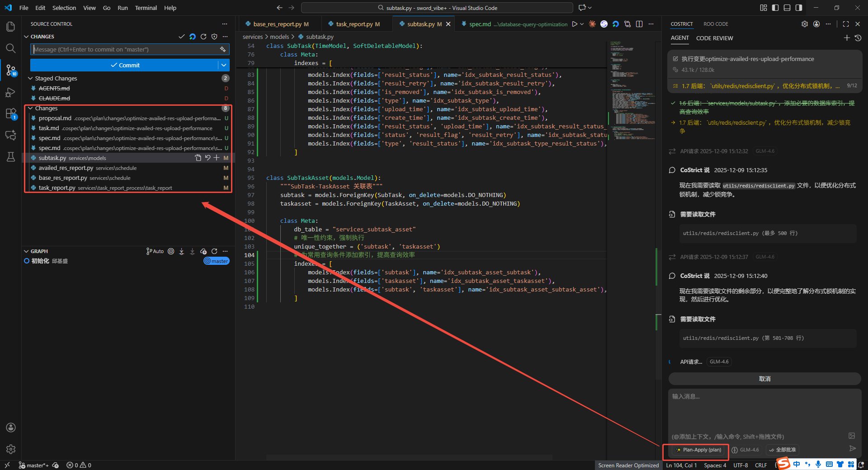Toggle 全部批准 auto-approve option
The image size is (868, 470).
[783, 450]
